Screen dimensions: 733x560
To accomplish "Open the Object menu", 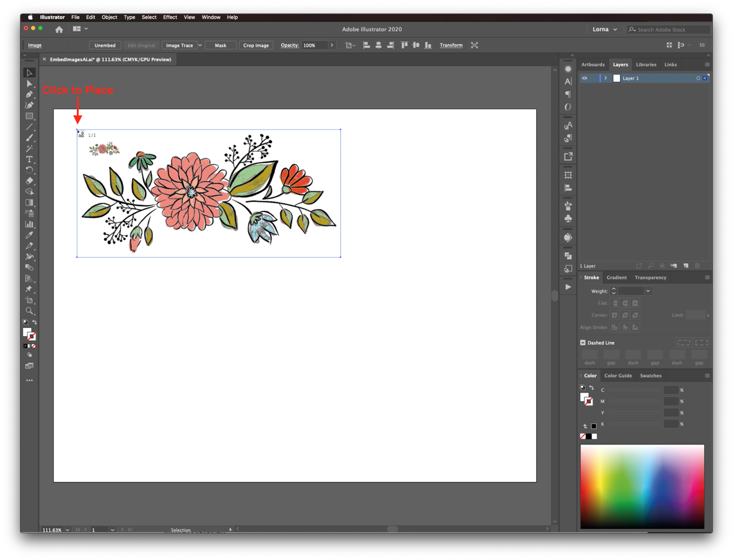I will tap(109, 17).
